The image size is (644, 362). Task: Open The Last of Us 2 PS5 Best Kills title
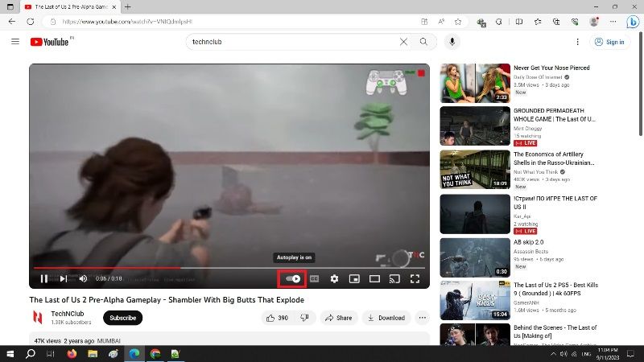pyautogui.click(x=555, y=289)
